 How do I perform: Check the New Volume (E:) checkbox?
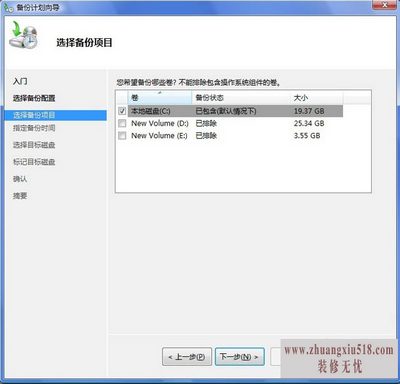(x=122, y=136)
